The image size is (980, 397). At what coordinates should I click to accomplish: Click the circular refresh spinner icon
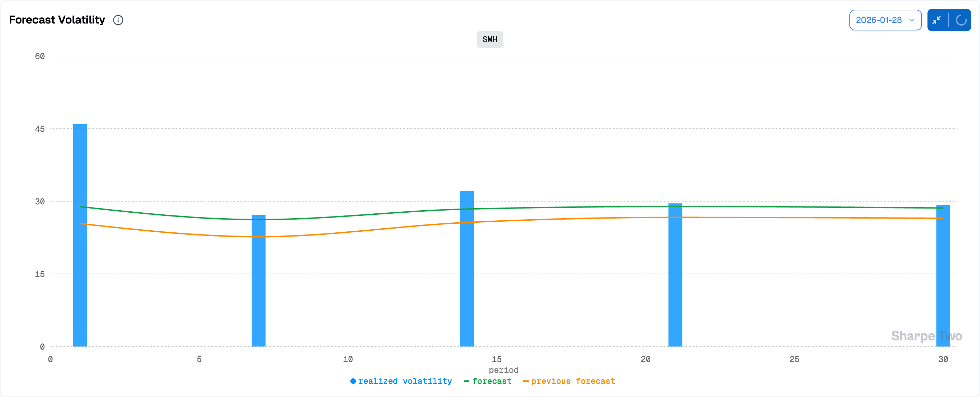(961, 20)
